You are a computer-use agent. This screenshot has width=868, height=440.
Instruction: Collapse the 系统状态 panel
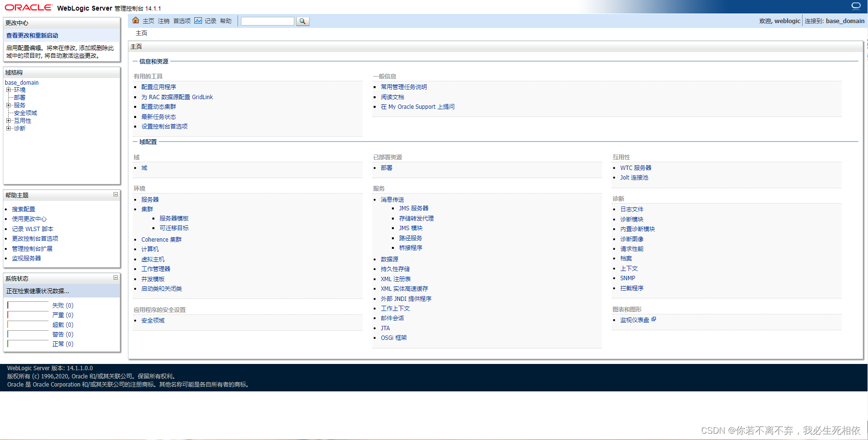(x=115, y=278)
